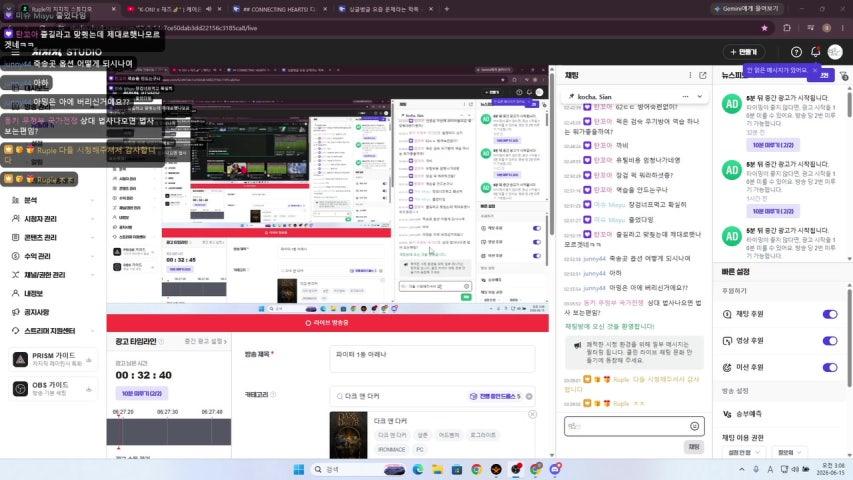Open Chrome from the taskbar
This screenshot has height=480, width=853.
(x=476, y=469)
